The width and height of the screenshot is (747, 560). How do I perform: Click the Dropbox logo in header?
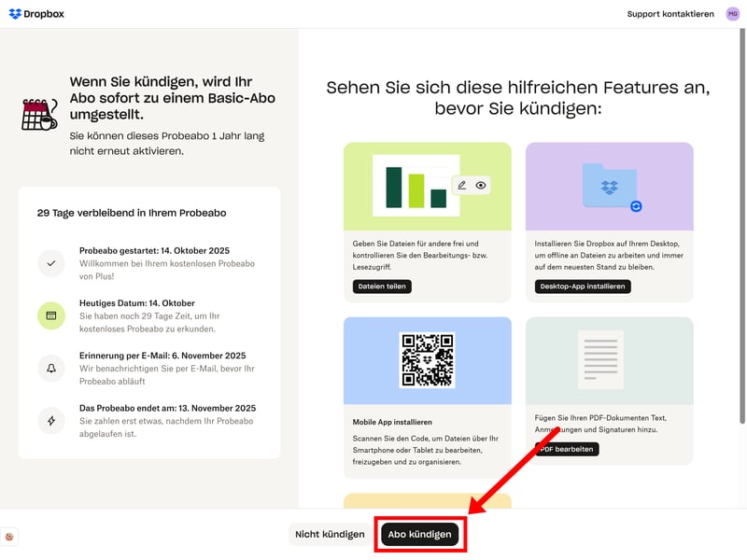pos(36,14)
